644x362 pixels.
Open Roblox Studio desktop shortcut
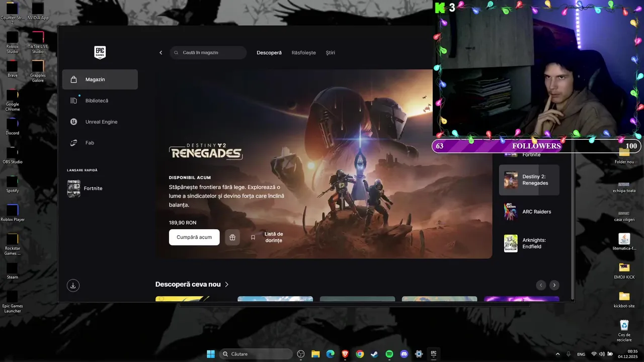click(x=12, y=42)
